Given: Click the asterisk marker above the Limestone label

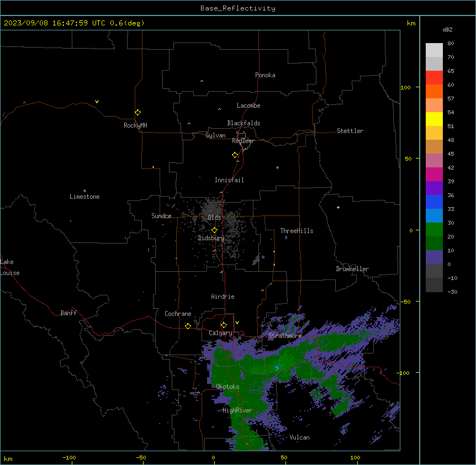Looking at the screenshot, I should [x=84, y=191].
